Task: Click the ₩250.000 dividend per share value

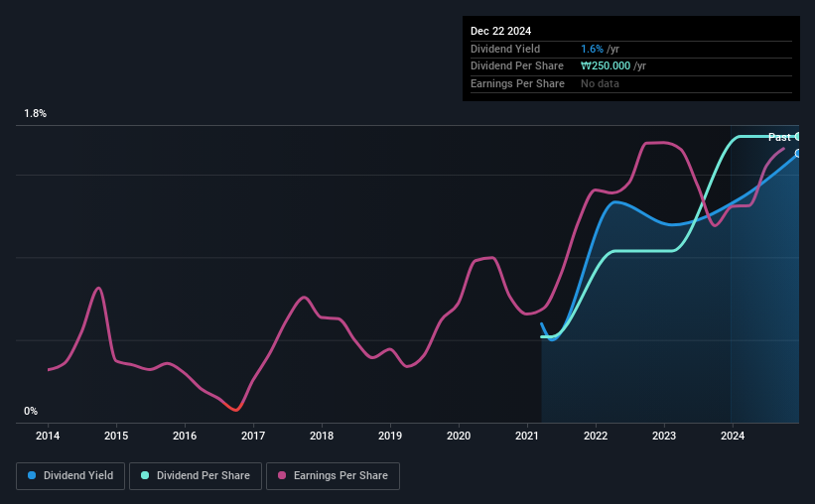Action: point(606,66)
